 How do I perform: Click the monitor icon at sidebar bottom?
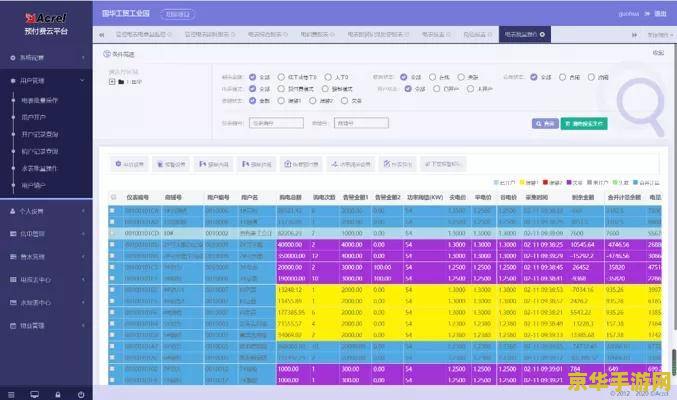[35, 394]
